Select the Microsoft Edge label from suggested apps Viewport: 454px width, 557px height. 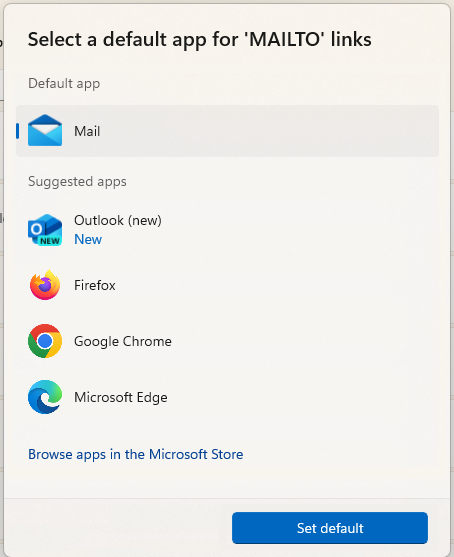click(120, 397)
